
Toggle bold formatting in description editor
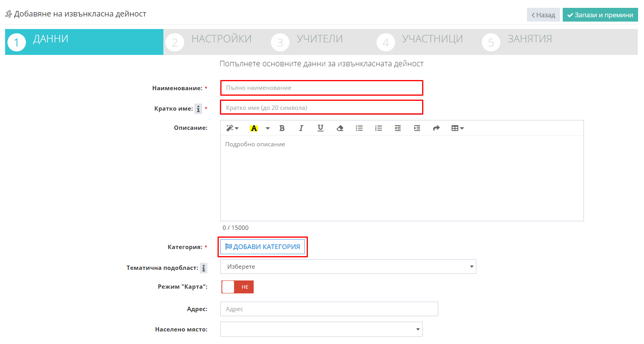pyautogui.click(x=282, y=128)
